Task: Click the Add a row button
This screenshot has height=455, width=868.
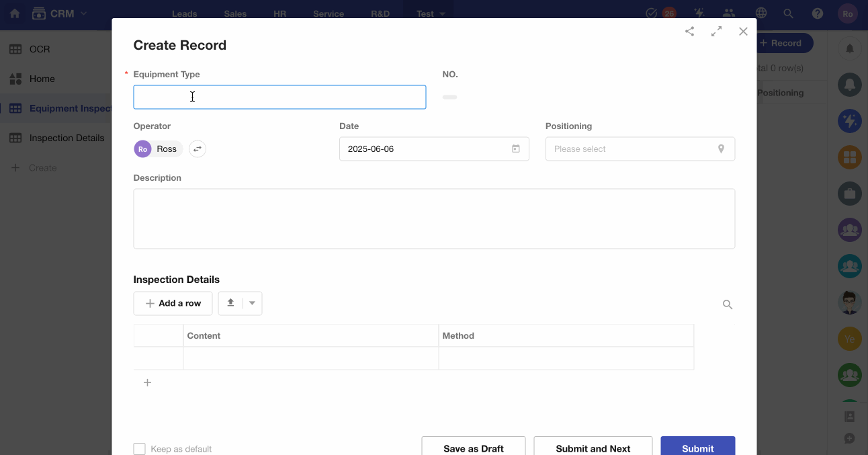Action: pos(173,303)
